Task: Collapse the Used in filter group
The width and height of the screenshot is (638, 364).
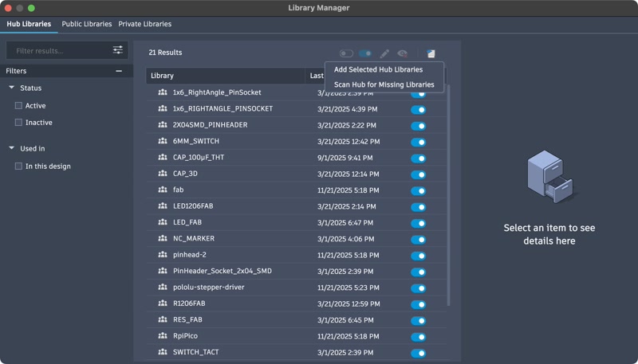Action: [12, 148]
